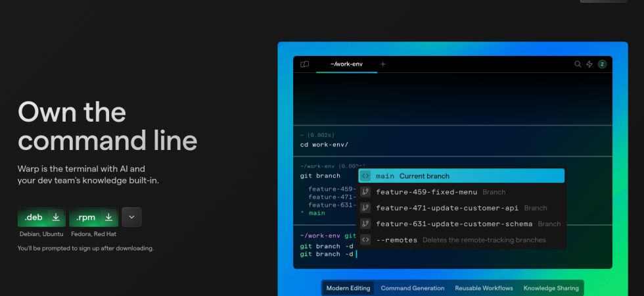This screenshot has width=644, height=296.
Task: Switch to Knowledge Sharing tab
Action: click(551, 288)
